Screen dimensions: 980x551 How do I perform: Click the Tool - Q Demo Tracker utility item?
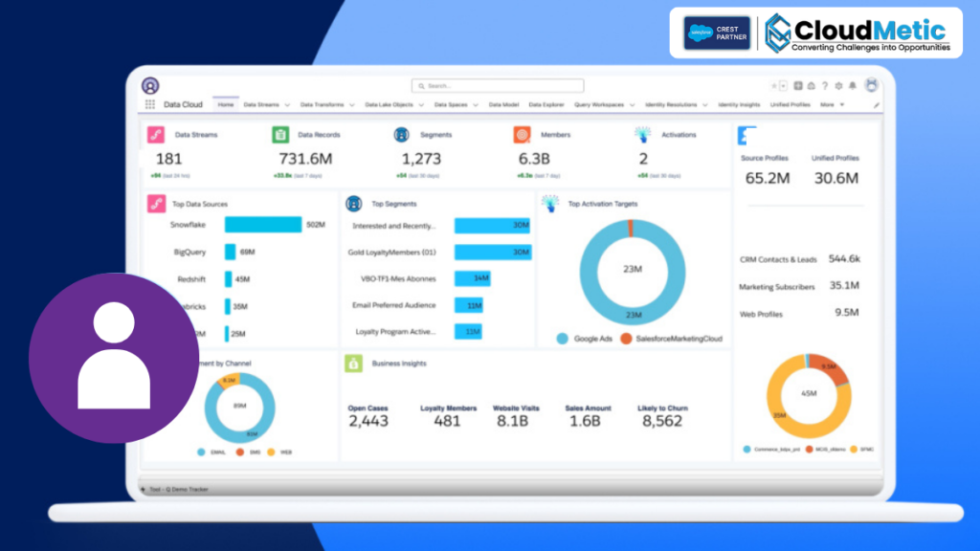tap(174, 489)
